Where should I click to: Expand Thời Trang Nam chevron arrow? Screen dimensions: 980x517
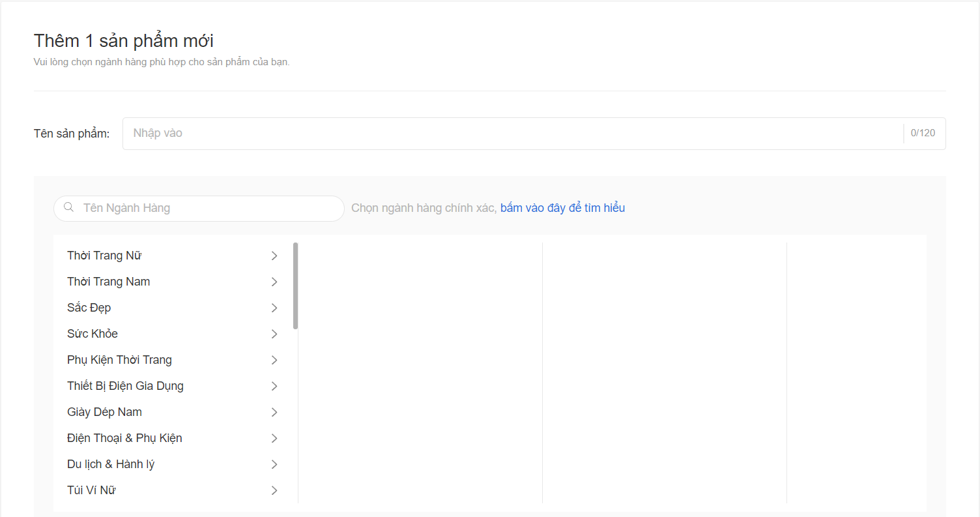pos(274,282)
